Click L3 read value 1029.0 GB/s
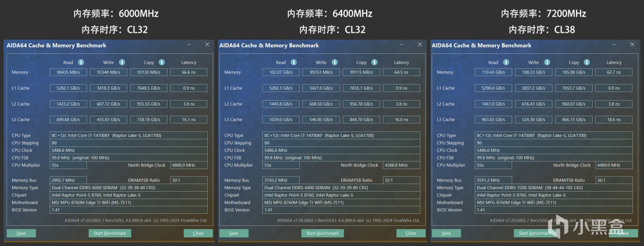The image size is (644, 246). tap(281, 120)
